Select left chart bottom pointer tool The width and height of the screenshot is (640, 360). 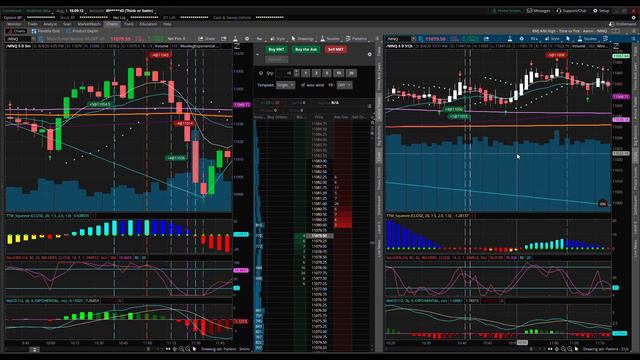(x=194, y=349)
